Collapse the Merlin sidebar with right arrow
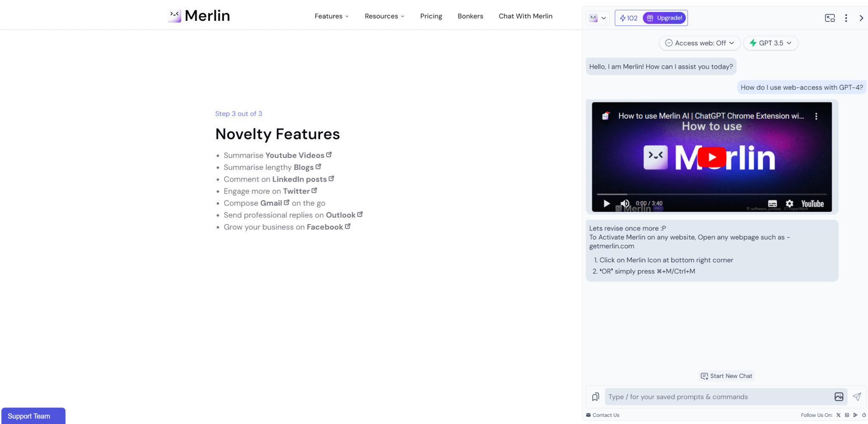Screen dimensions: 868x424 (x=861, y=18)
